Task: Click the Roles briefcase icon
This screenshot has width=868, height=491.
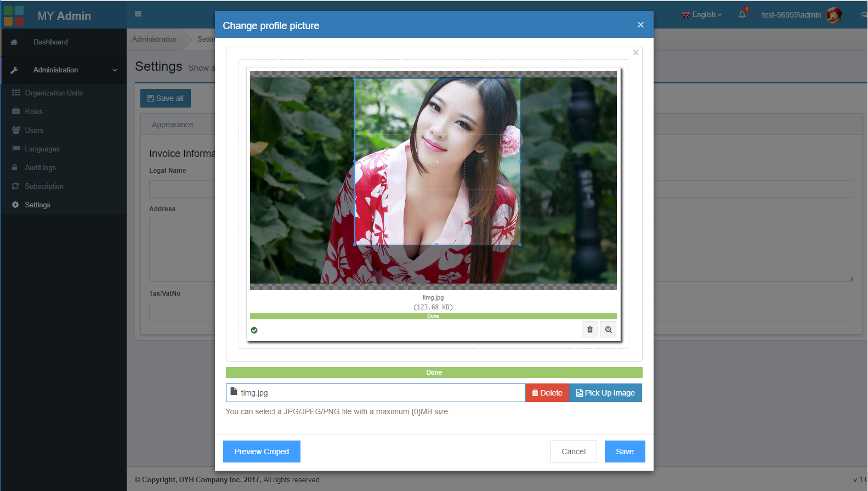Action: coord(16,111)
